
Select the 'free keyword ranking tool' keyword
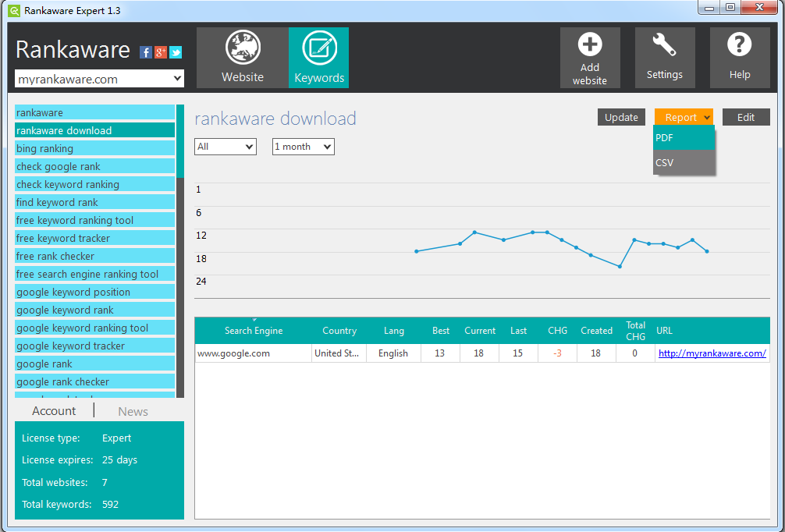click(x=94, y=220)
